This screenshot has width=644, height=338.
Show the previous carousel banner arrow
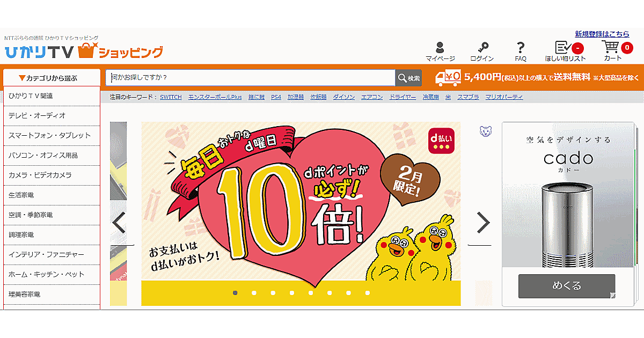119,223
